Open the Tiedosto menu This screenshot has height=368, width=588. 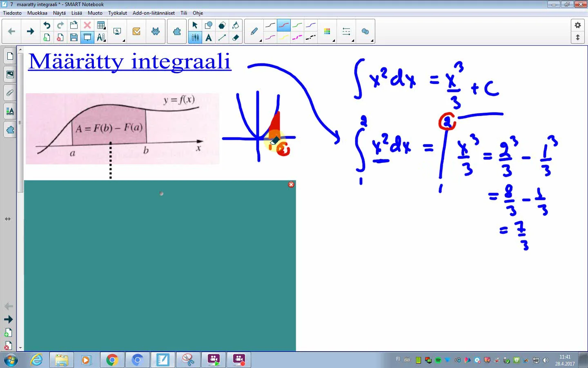pyautogui.click(x=12, y=13)
